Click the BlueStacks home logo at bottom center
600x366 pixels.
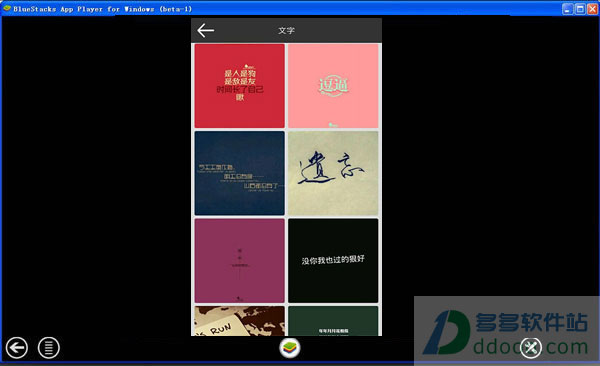pos(290,348)
